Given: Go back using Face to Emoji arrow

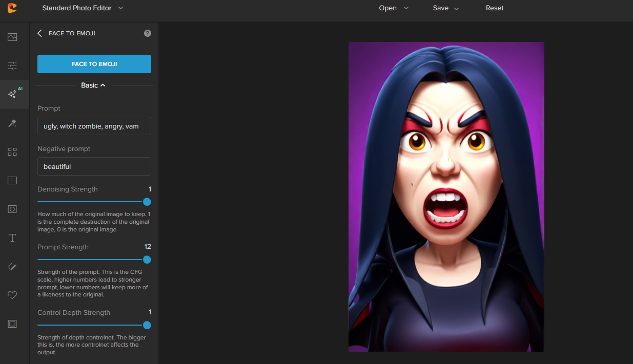Looking at the screenshot, I should click(x=40, y=33).
